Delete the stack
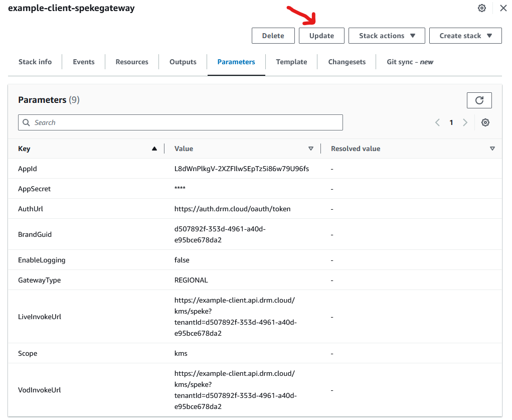Image resolution: width=512 pixels, height=420 pixels. [x=273, y=36]
